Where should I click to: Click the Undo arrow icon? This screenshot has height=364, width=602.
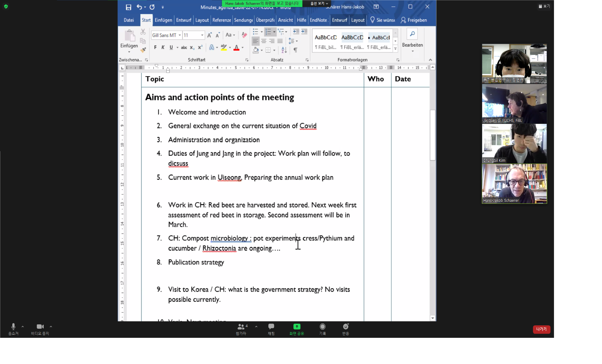139,7
